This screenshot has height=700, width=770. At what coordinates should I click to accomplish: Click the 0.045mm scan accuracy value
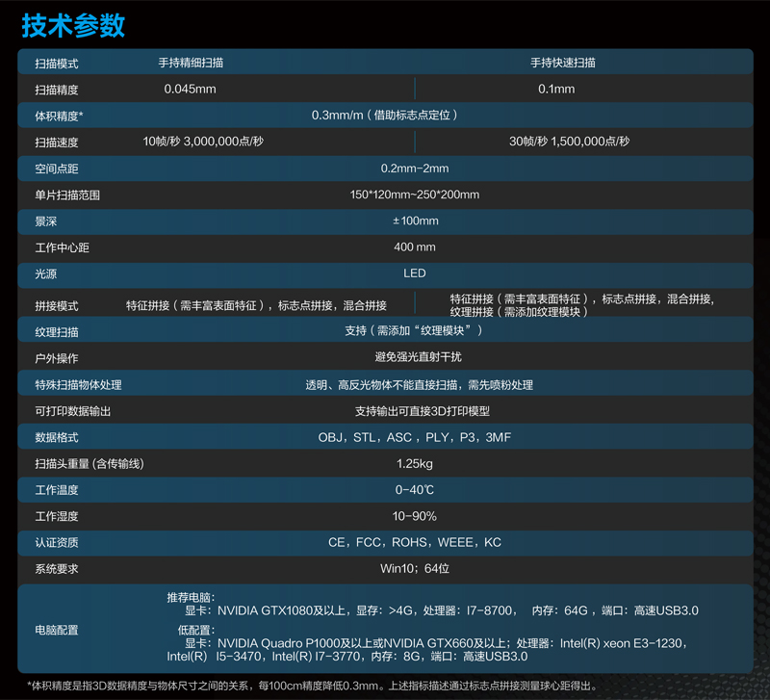[190, 90]
